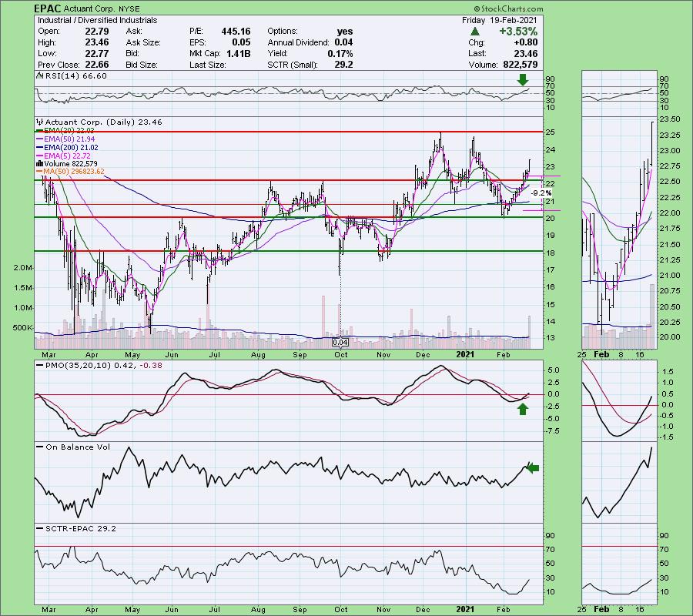Click the MA(50) 296823.62 legend entry
This screenshot has width=693, height=616.
(x=73, y=172)
